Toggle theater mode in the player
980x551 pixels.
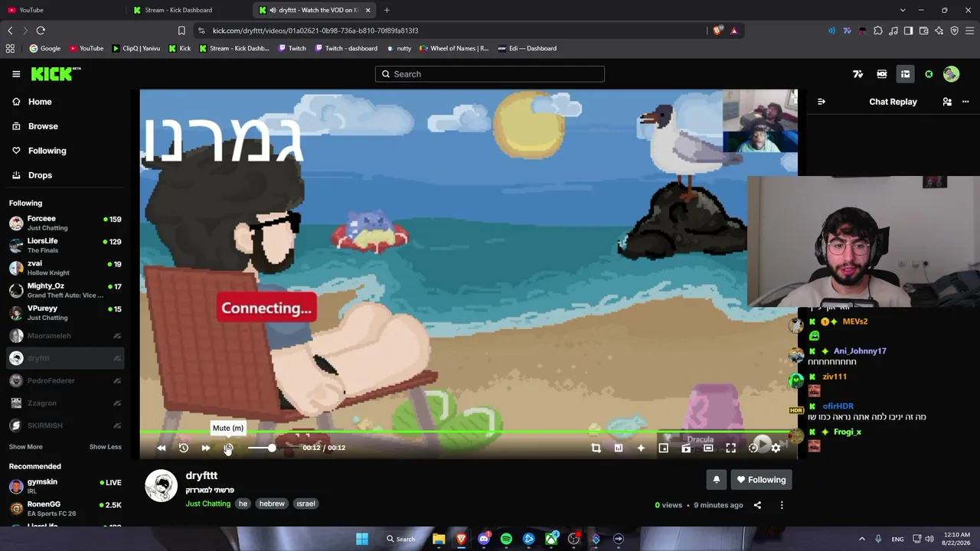tap(708, 448)
